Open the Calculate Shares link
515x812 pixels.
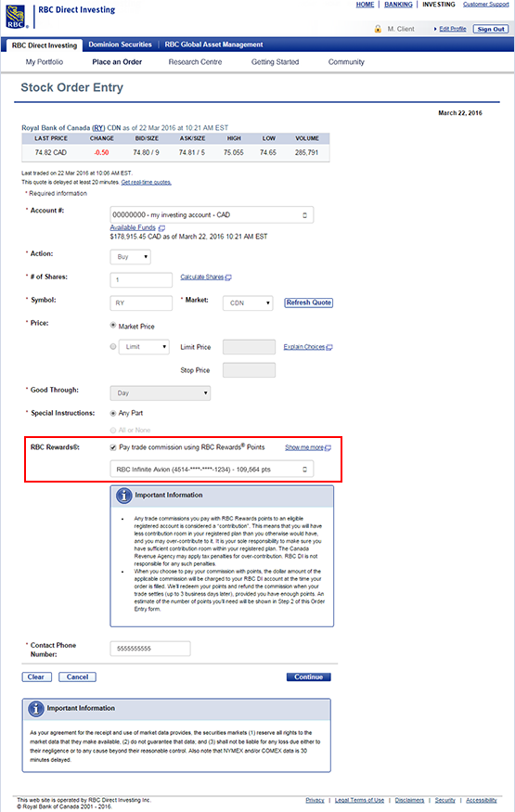point(202,277)
